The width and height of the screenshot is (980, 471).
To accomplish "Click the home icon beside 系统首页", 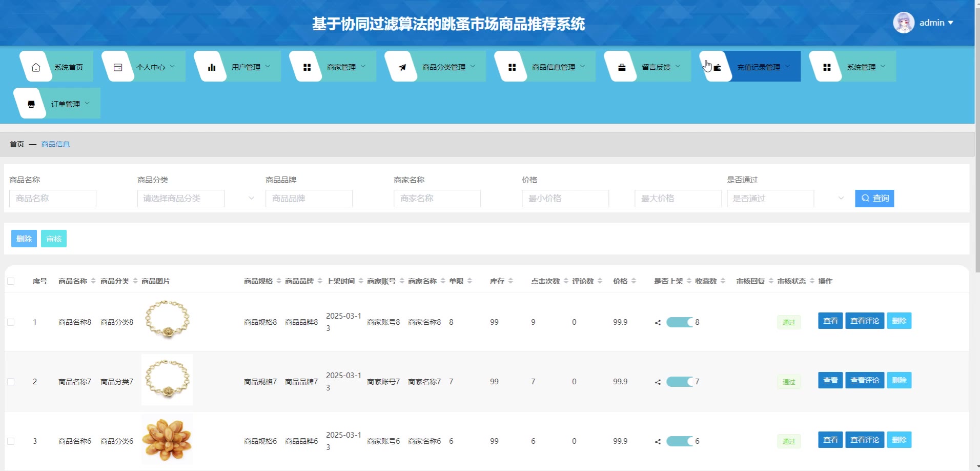I will coord(36,67).
